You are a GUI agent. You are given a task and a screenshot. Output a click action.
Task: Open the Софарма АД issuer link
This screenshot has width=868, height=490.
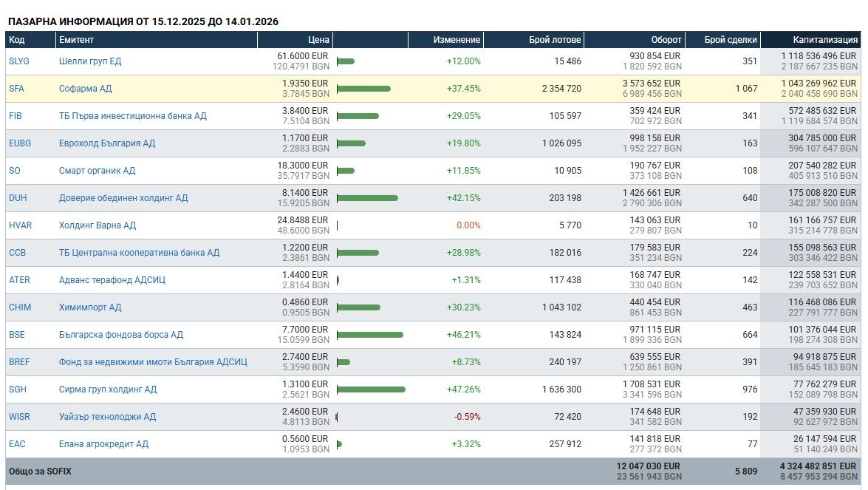click(86, 89)
